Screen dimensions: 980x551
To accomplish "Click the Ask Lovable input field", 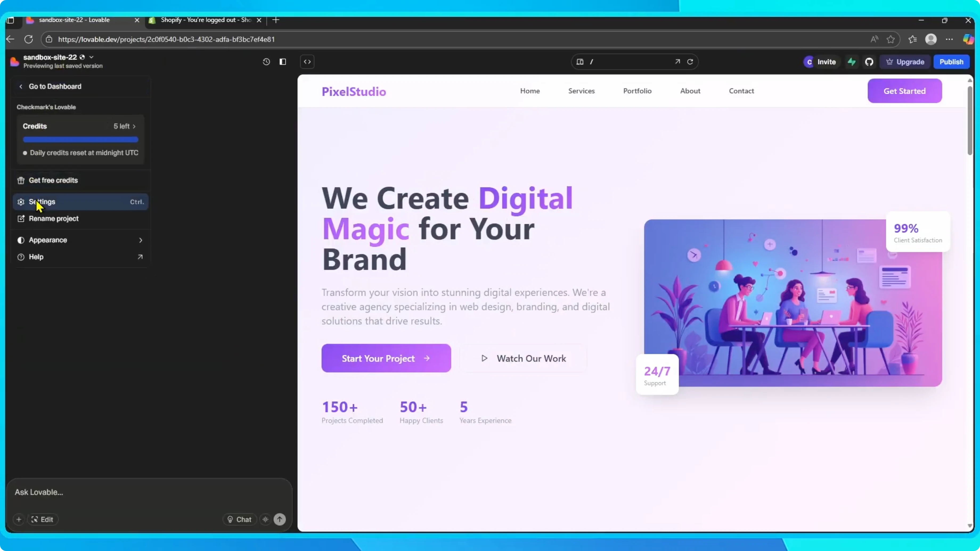I will tap(149, 492).
